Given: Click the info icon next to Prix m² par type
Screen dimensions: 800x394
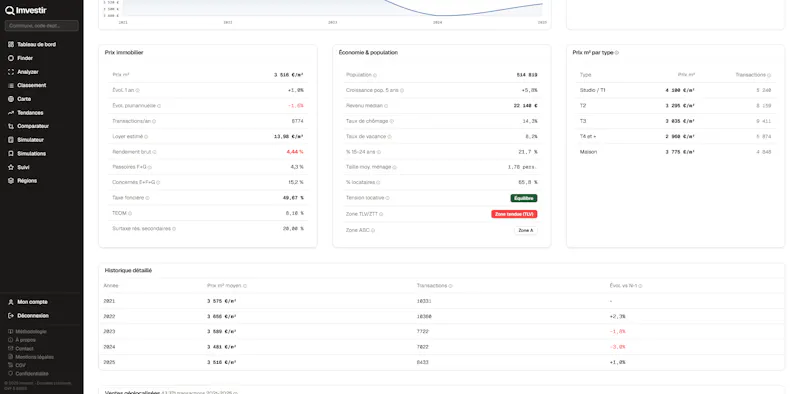Looking at the screenshot, I should tap(617, 53).
